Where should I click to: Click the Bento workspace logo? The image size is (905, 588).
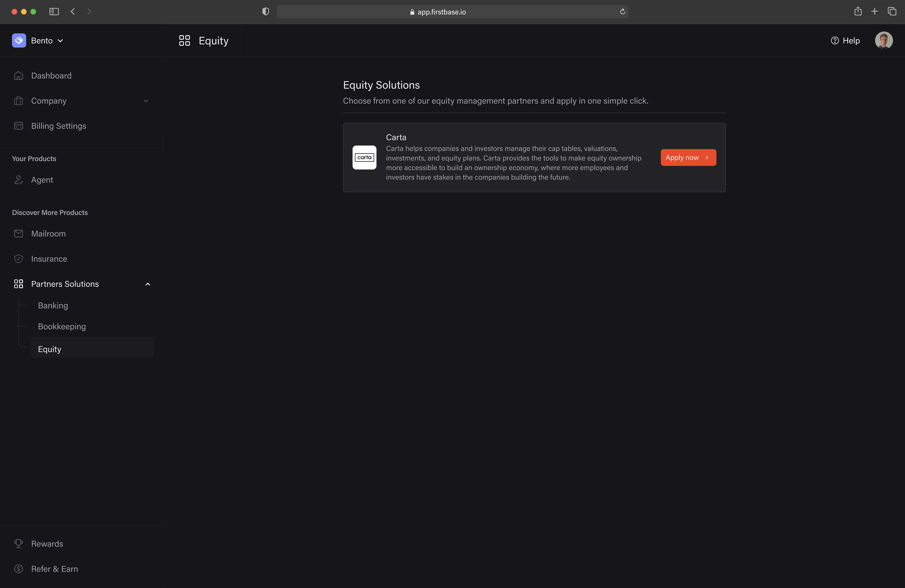(19, 40)
